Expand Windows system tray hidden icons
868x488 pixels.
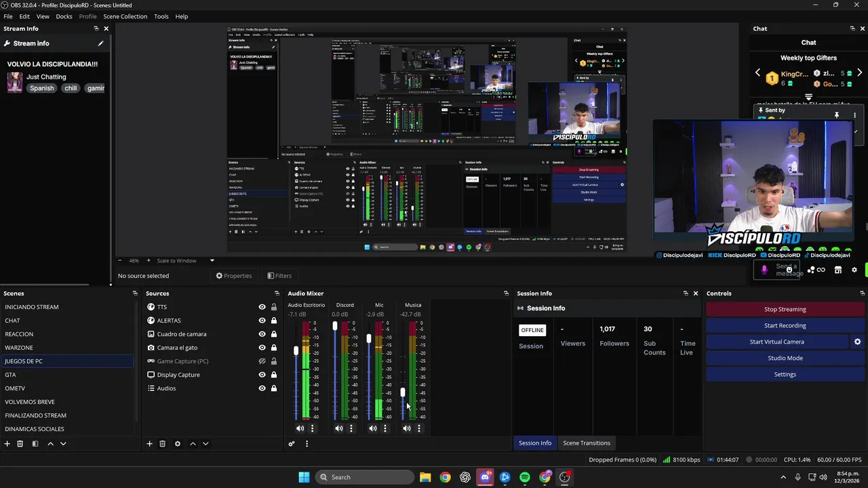pyautogui.click(x=783, y=477)
